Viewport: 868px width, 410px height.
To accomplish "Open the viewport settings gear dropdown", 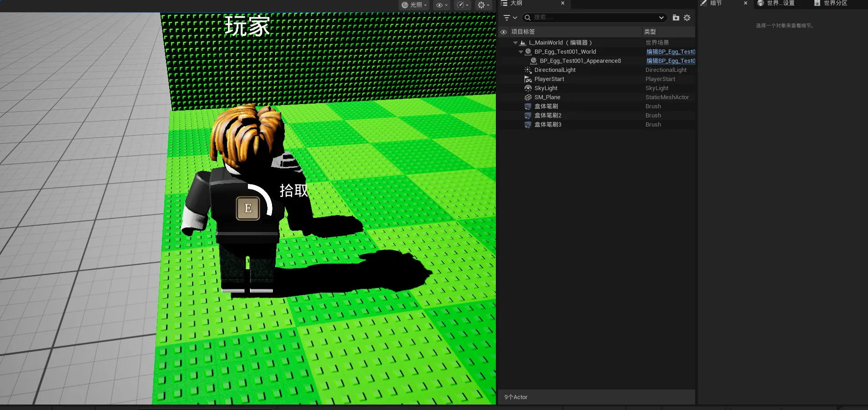I will tap(483, 5).
